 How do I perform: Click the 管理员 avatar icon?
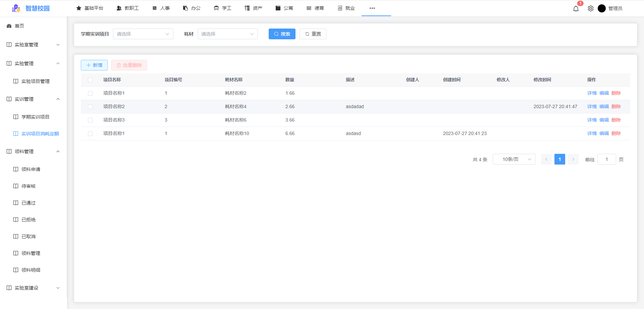tap(602, 8)
